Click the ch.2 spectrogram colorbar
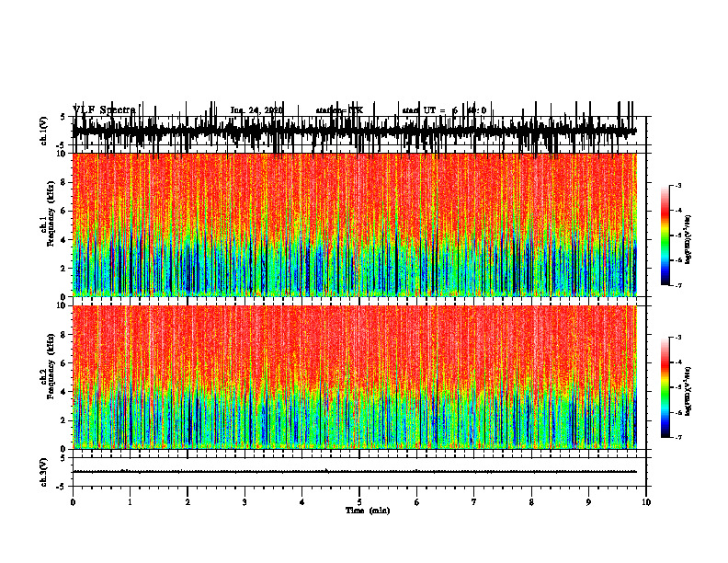 click(665, 387)
